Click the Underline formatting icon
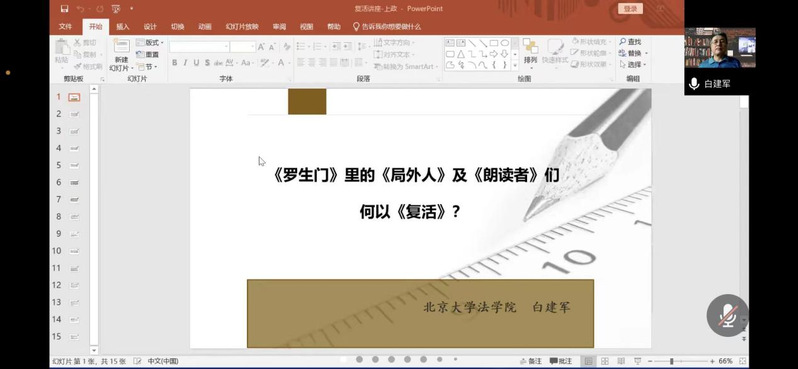 click(x=196, y=63)
